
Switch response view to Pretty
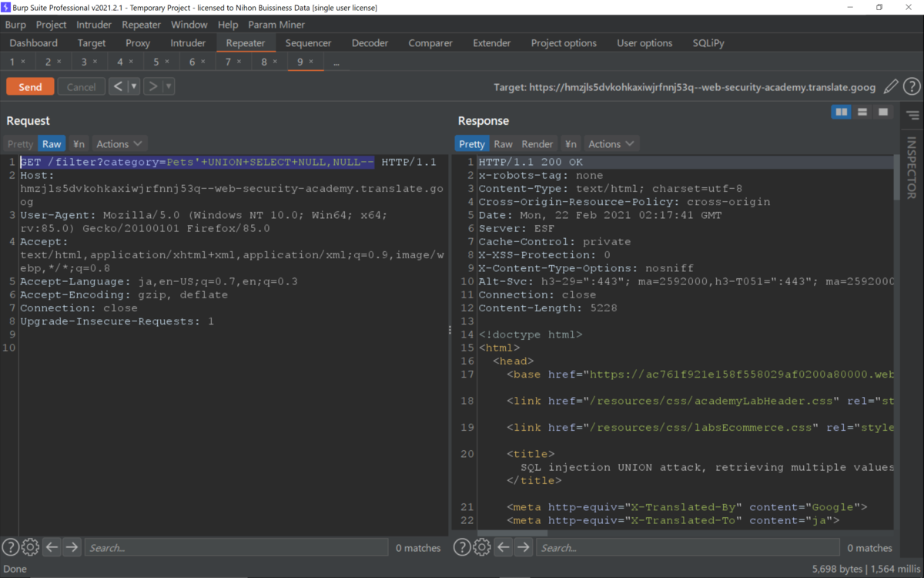coord(472,144)
